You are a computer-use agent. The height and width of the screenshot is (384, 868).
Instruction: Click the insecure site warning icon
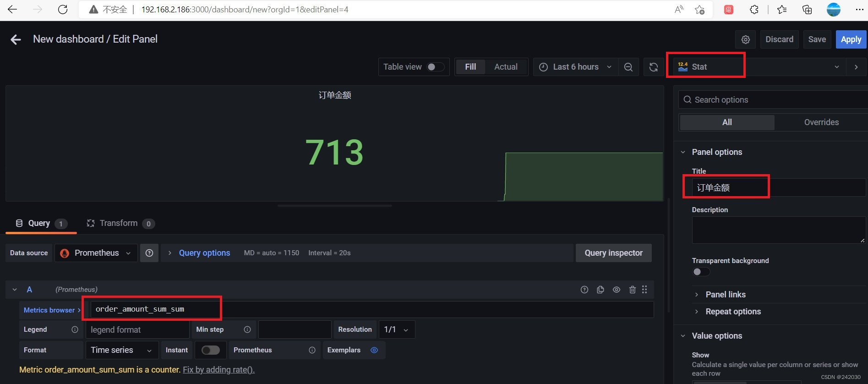pos(93,10)
